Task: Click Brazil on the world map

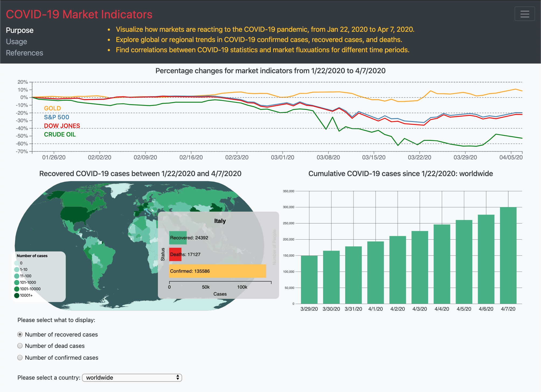Action: 104,254
